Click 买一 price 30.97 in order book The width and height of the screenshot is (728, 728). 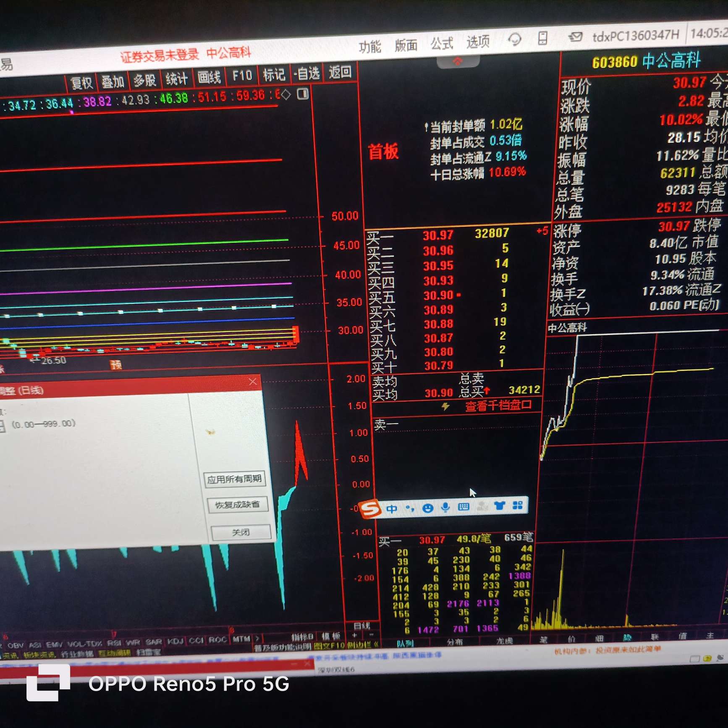point(438,235)
